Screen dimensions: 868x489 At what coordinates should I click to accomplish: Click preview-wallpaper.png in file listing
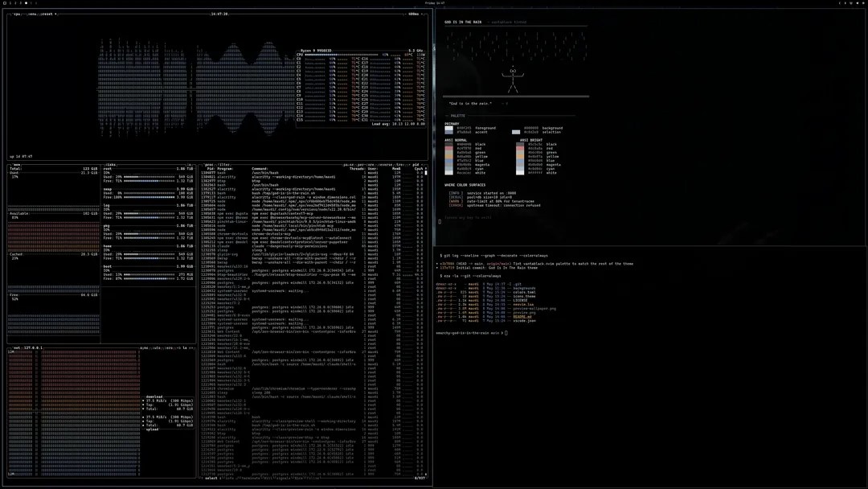point(534,309)
